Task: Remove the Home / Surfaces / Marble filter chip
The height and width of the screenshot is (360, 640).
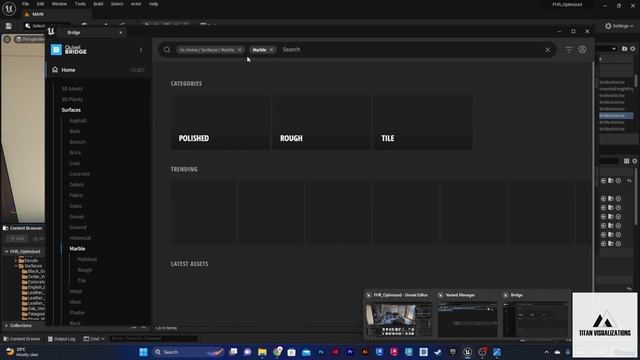Action: tap(240, 50)
